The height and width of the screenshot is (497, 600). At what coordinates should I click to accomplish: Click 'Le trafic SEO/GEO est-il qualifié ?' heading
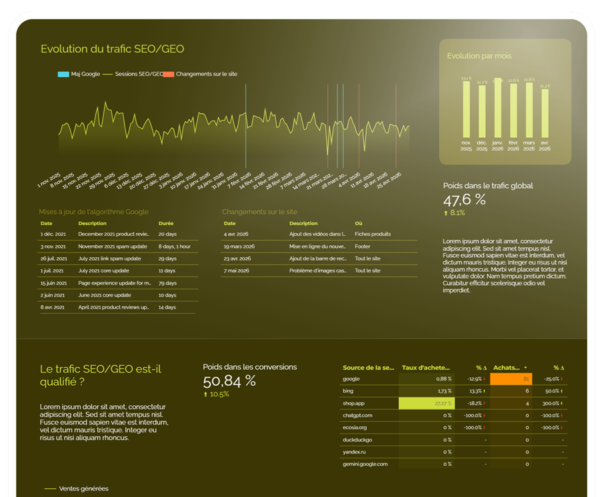pos(100,375)
